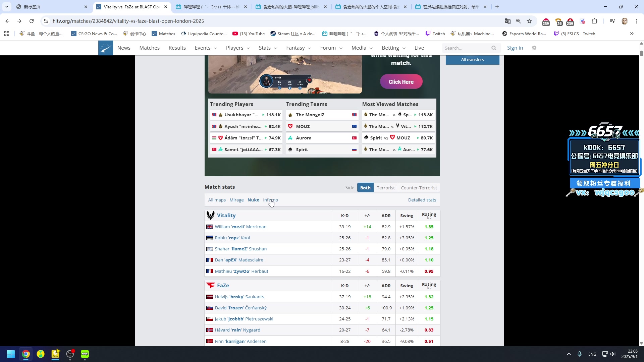Open Chrome from the taskbar
This screenshot has height=362, width=644.
[x=26, y=354]
